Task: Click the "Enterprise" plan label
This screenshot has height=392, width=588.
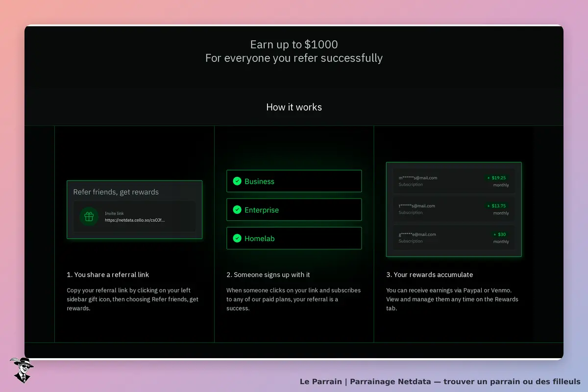Action: pos(262,210)
